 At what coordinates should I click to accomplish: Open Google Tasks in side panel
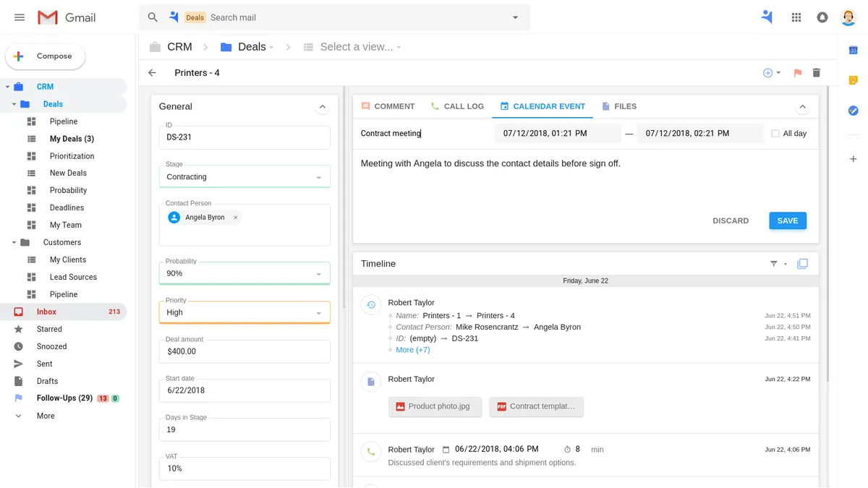(x=853, y=111)
